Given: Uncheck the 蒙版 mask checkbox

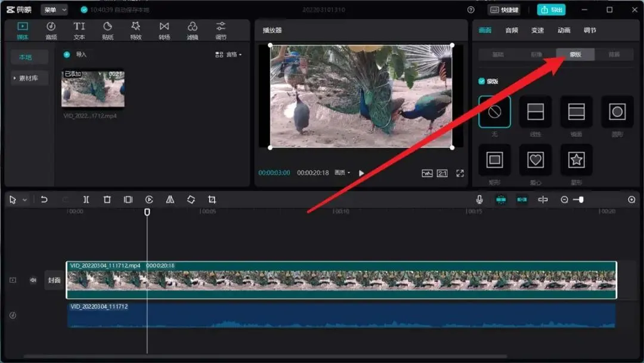Looking at the screenshot, I should [x=481, y=81].
